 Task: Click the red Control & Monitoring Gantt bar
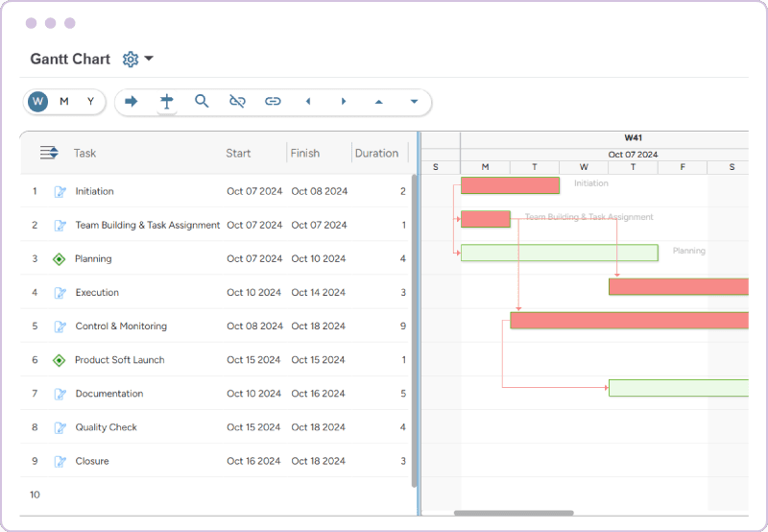pyautogui.click(x=630, y=321)
